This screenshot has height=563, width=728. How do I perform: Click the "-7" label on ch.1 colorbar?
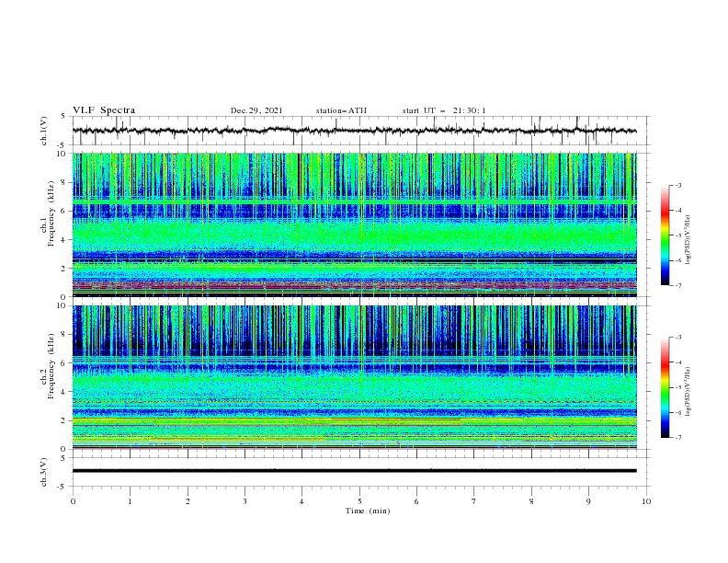point(678,285)
